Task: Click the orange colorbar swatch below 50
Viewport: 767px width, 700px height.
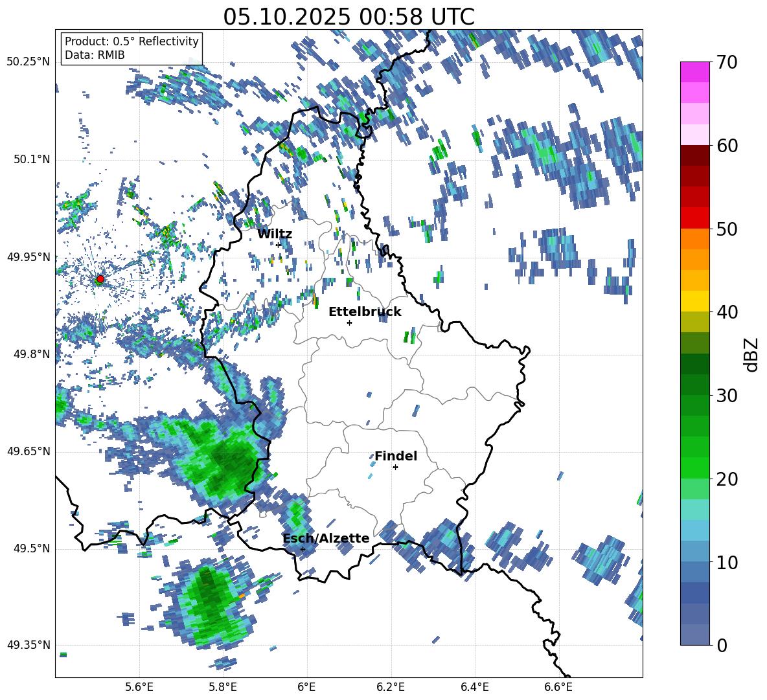Action: tap(694, 238)
